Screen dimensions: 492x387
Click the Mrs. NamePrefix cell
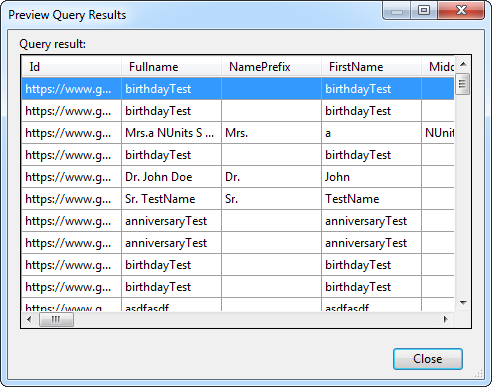(272, 133)
